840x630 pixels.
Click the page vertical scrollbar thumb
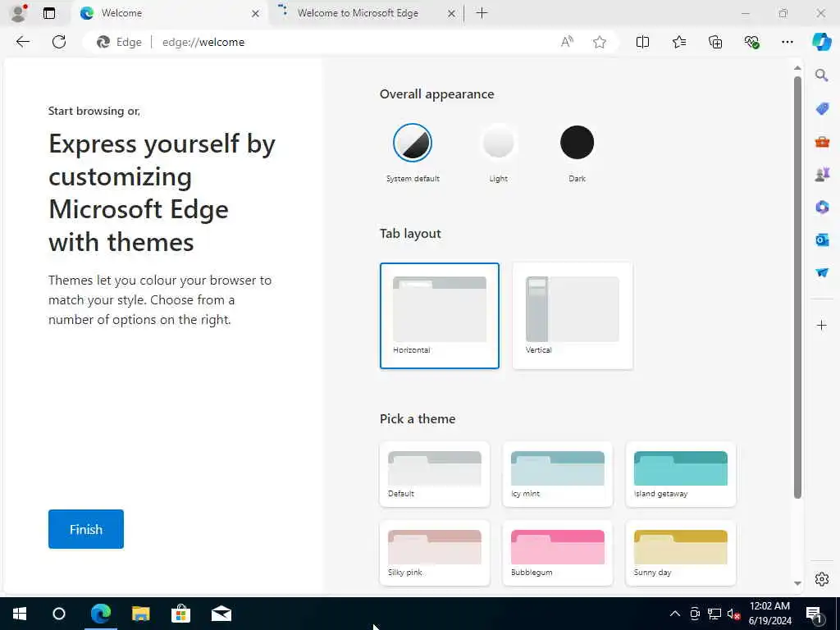[x=797, y=287]
